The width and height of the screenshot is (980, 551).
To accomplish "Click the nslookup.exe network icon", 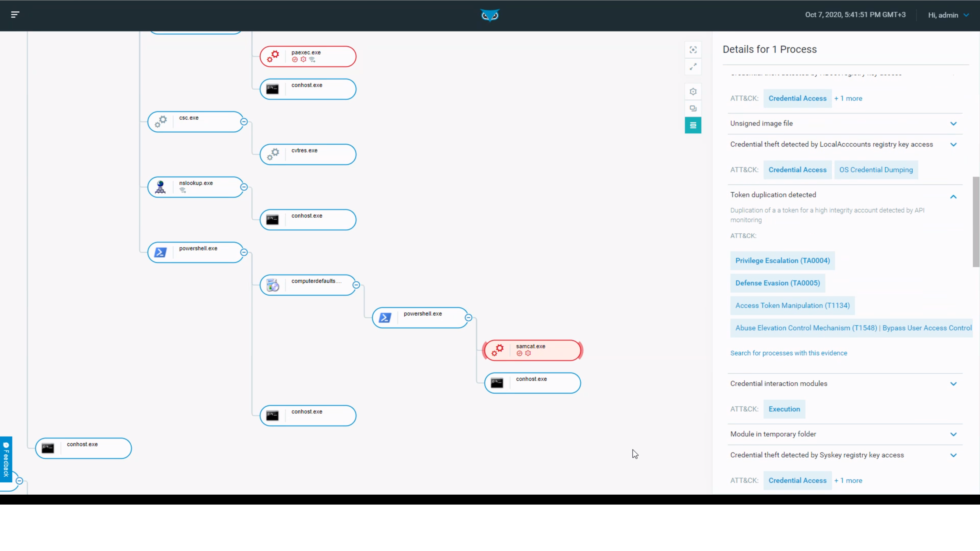I will (160, 187).
